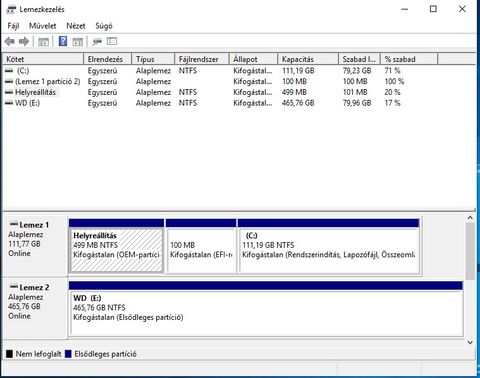Click the disk pane vertical scrollbar thumb
Screen dimensions: 480x378
tap(470, 251)
